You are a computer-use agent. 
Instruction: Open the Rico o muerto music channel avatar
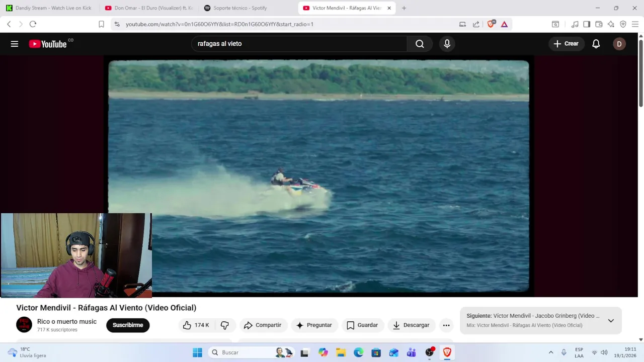(24, 325)
